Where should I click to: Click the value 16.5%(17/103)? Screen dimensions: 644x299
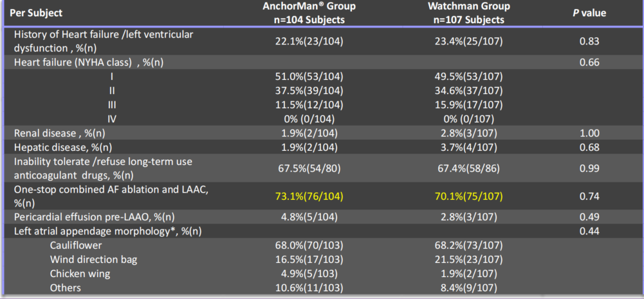[309, 260]
